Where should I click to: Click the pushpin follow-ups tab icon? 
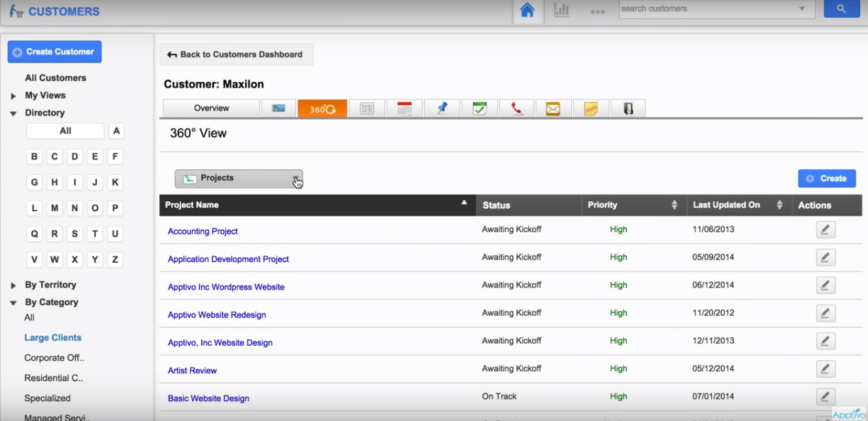442,108
